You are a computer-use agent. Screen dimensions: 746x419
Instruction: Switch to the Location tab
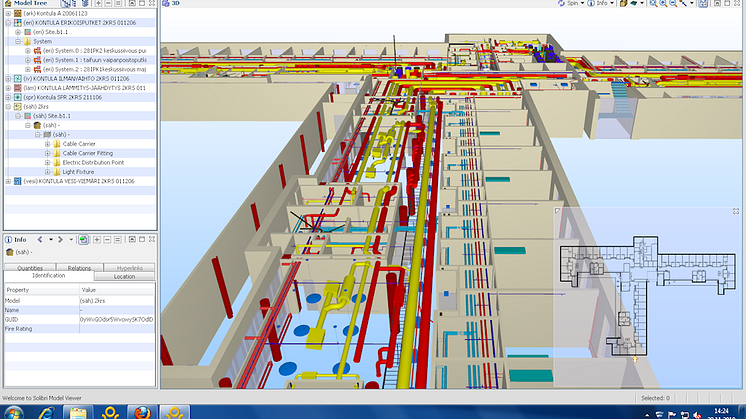[124, 276]
